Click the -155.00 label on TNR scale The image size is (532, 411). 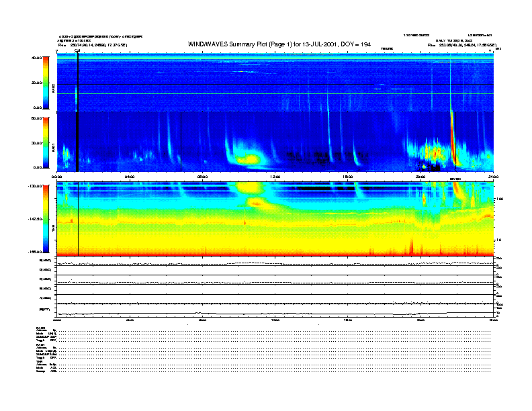click(36, 252)
